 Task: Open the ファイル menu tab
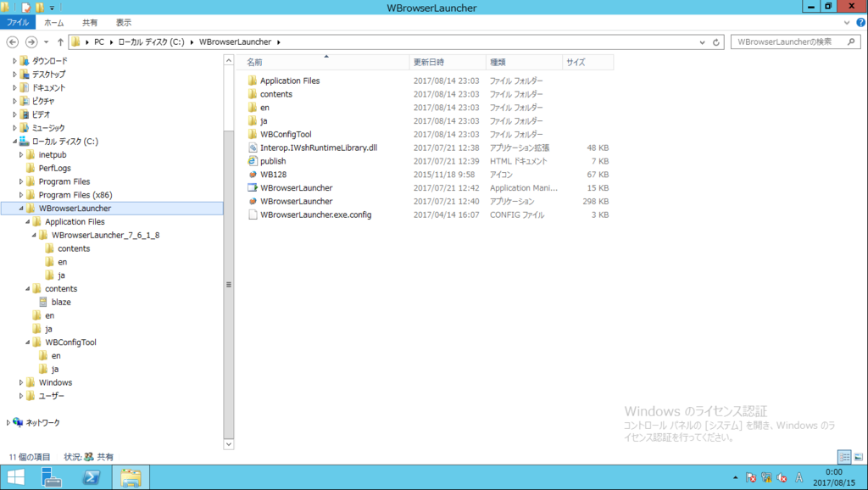pyautogui.click(x=18, y=23)
